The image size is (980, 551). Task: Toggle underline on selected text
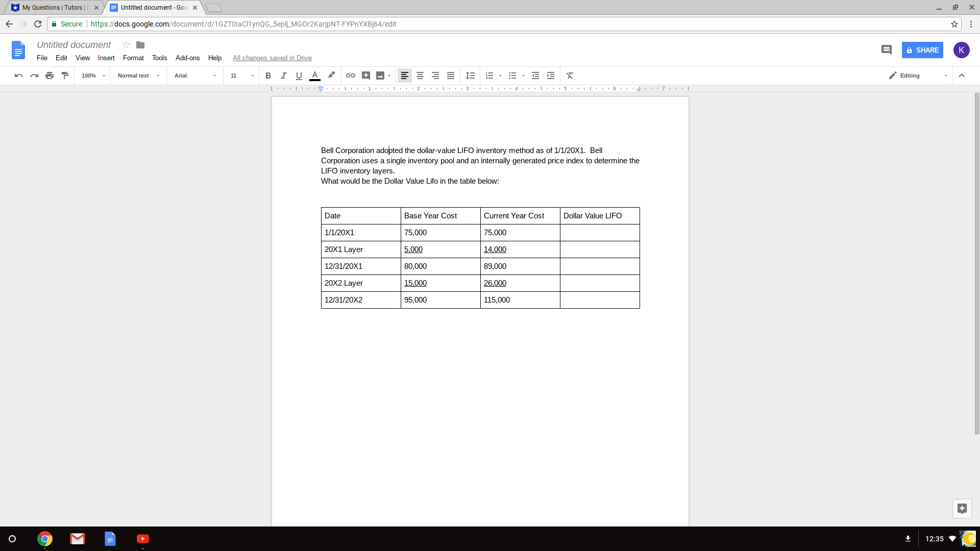[x=299, y=76]
